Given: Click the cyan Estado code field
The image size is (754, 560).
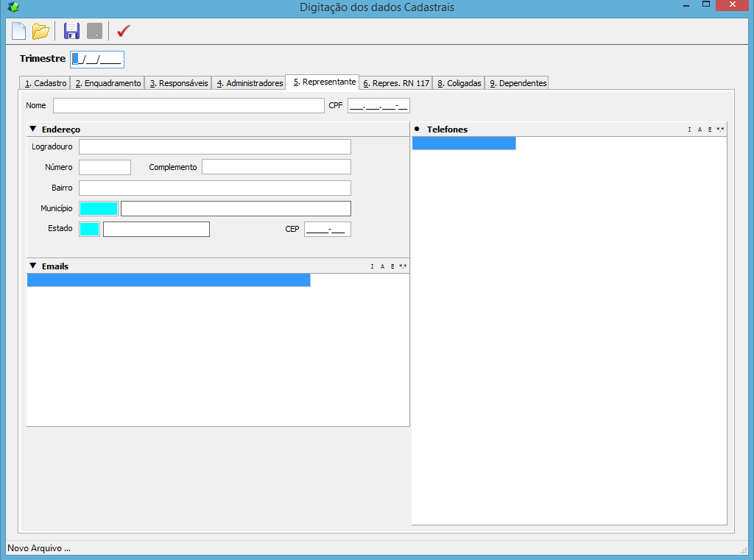Looking at the screenshot, I should point(89,229).
